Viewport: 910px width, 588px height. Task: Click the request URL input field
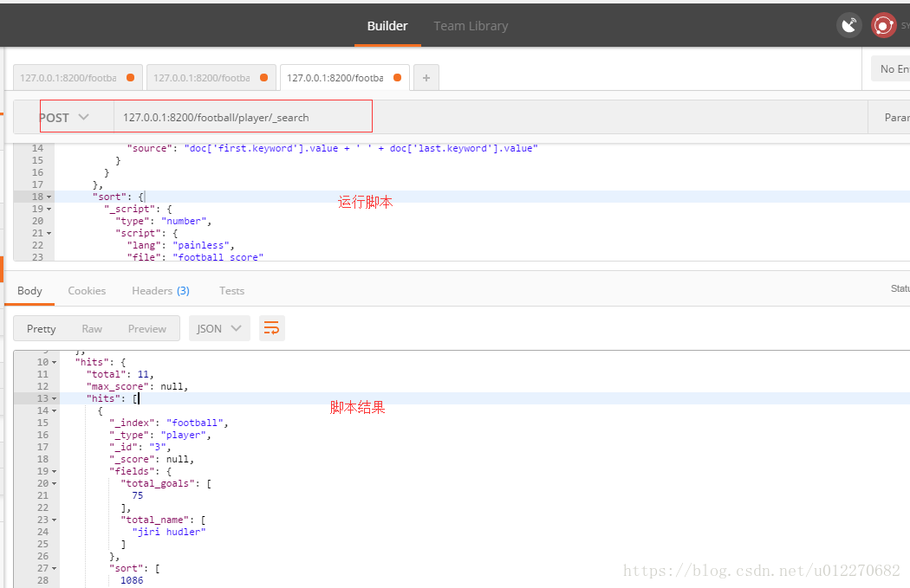(491, 117)
